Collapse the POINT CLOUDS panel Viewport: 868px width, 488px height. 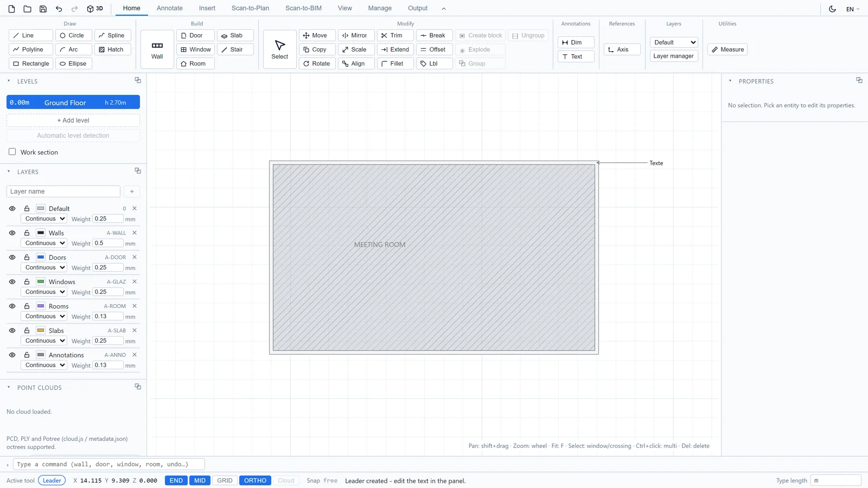[9, 387]
